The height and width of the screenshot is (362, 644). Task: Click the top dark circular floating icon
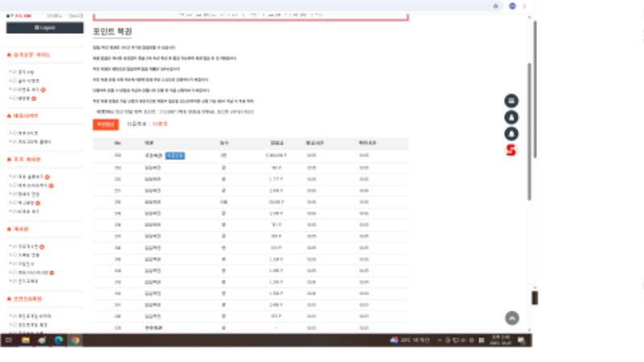pyautogui.click(x=510, y=101)
